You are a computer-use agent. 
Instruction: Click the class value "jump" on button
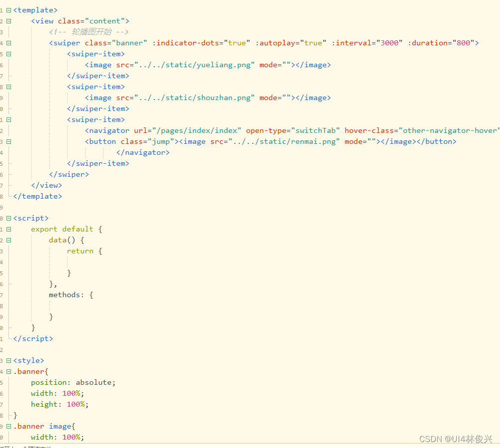click(x=161, y=141)
